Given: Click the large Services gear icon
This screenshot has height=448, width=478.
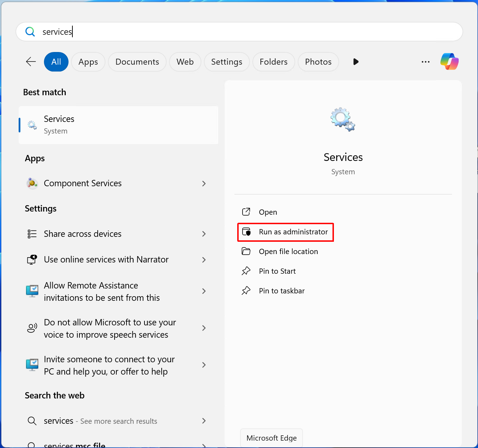Looking at the screenshot, I should click(x=343, y=119).
